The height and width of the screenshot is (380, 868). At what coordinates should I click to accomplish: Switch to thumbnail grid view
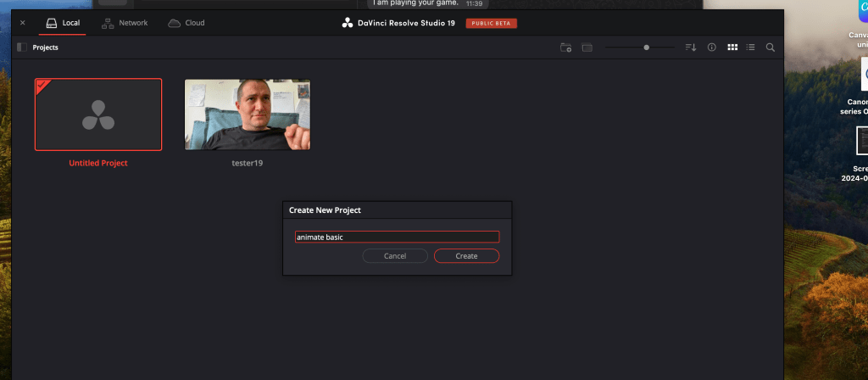click(x=732, y=47)
